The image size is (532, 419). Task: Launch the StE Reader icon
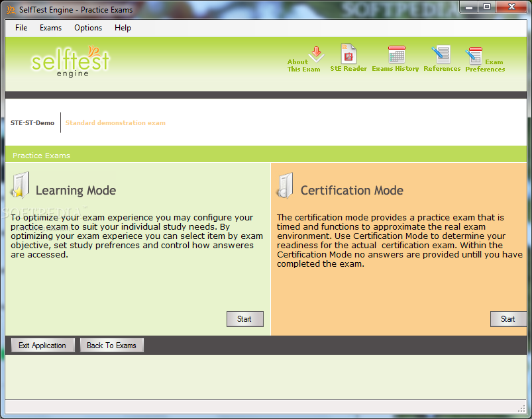[348, 54]
